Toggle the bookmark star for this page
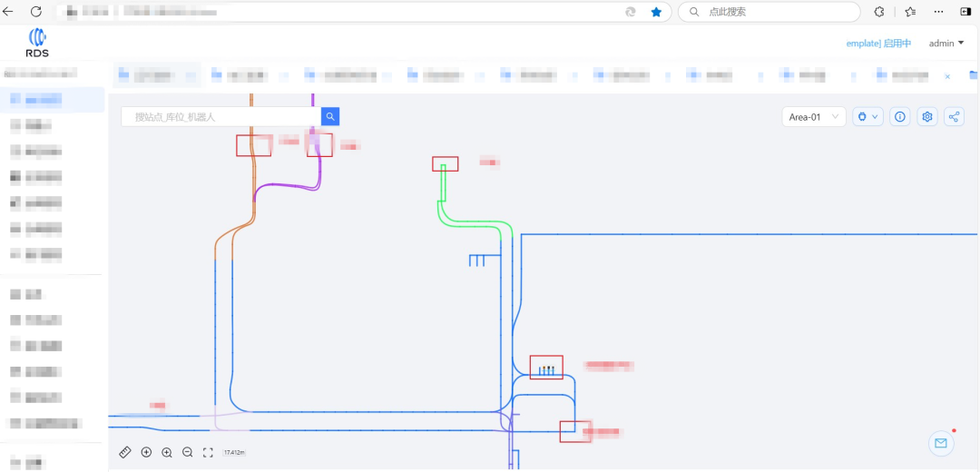Screen dimensions: 980x472 click(656, 12)
